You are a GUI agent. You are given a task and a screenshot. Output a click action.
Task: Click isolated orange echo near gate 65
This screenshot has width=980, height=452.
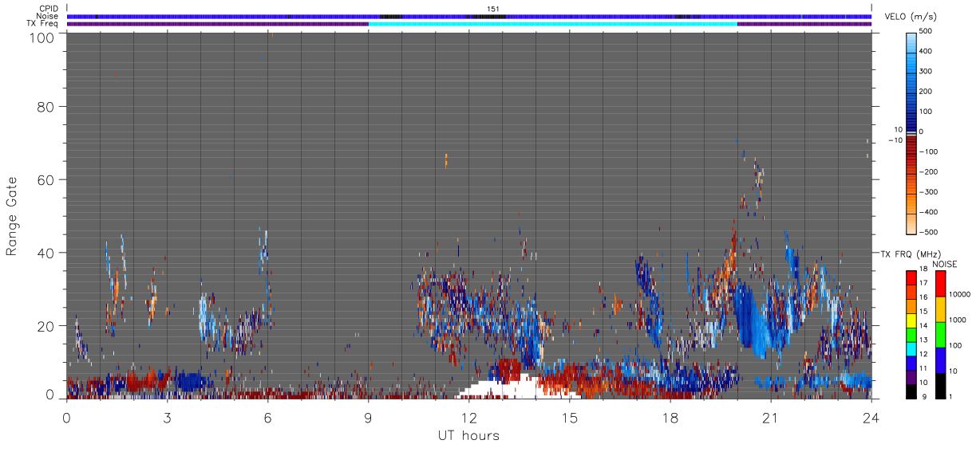tap(445, 159)
